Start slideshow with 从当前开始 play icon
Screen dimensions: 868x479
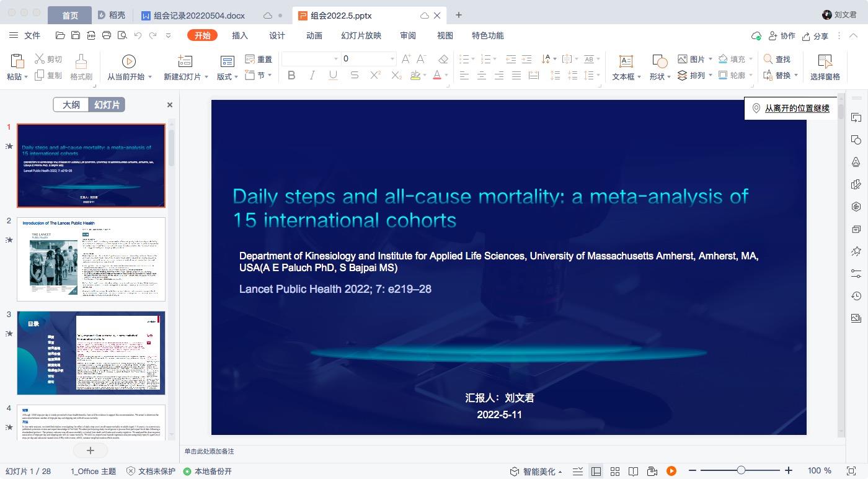(x=128, y=61)
